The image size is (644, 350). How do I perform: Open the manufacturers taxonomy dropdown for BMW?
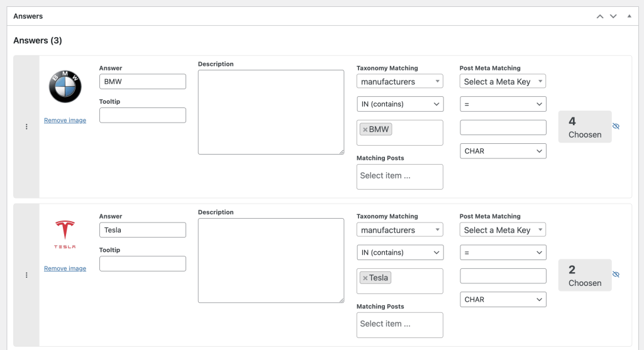point(399,82)
